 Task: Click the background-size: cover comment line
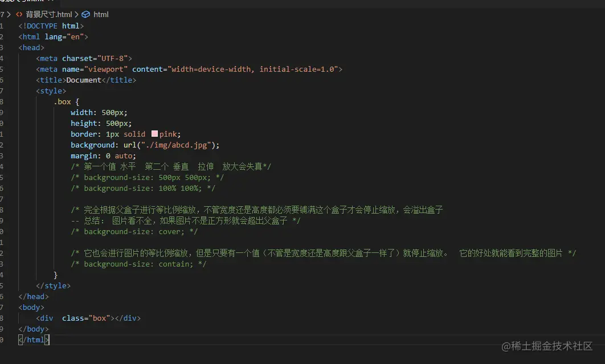pos(133,231)
